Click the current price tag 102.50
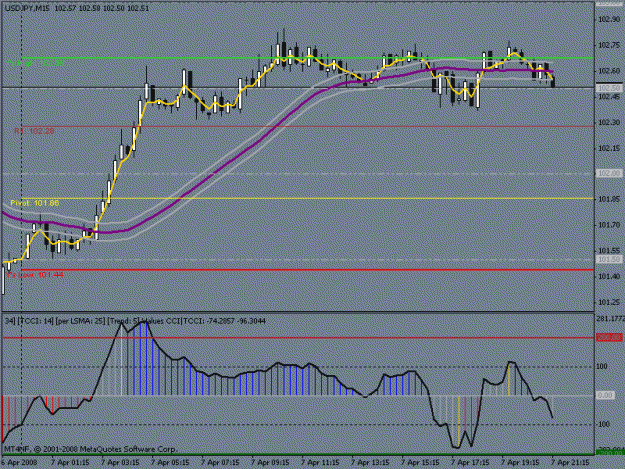Screen dimensions: 625x469 pos(609,88)
